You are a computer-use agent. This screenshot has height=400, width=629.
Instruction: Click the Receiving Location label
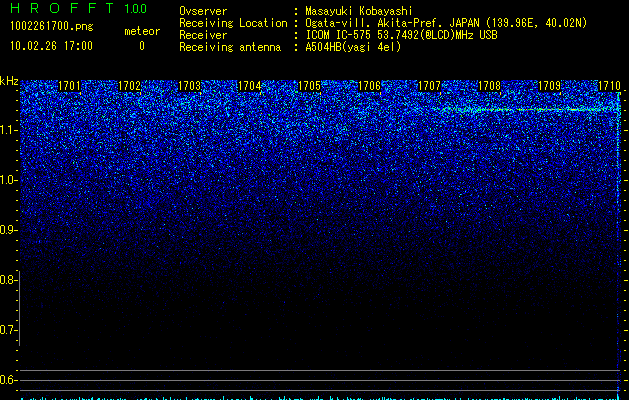point(233,23)
